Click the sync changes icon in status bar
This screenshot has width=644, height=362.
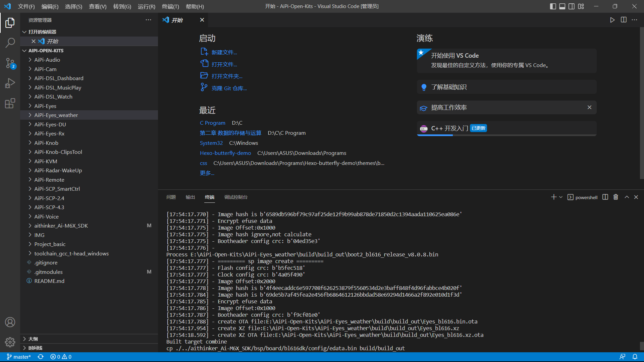(x=41, y=357)
